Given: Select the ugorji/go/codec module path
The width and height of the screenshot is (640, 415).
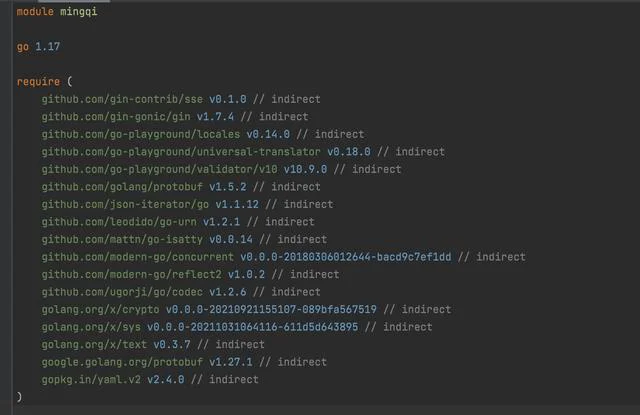Looking at the screenshot, I should click(x=122, y=292).
